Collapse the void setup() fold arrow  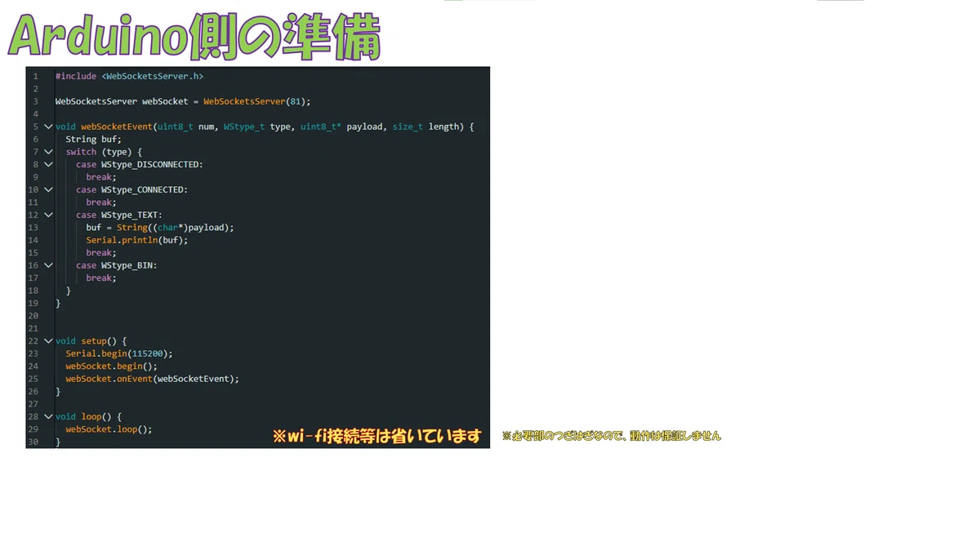(x=48, y=341)
